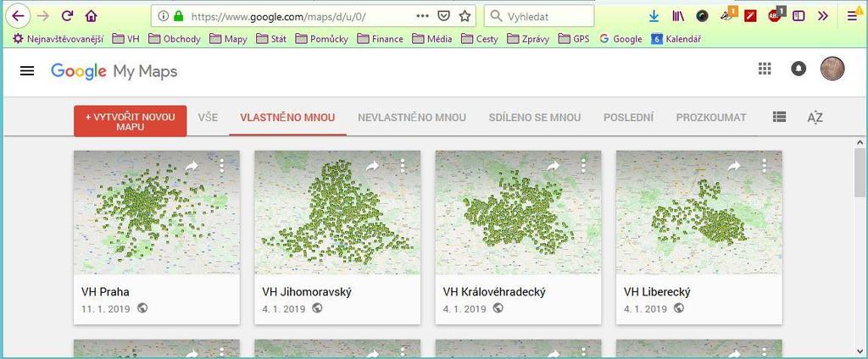
Task: Open the Mapy bookmark folder
Action: (229, 39)
